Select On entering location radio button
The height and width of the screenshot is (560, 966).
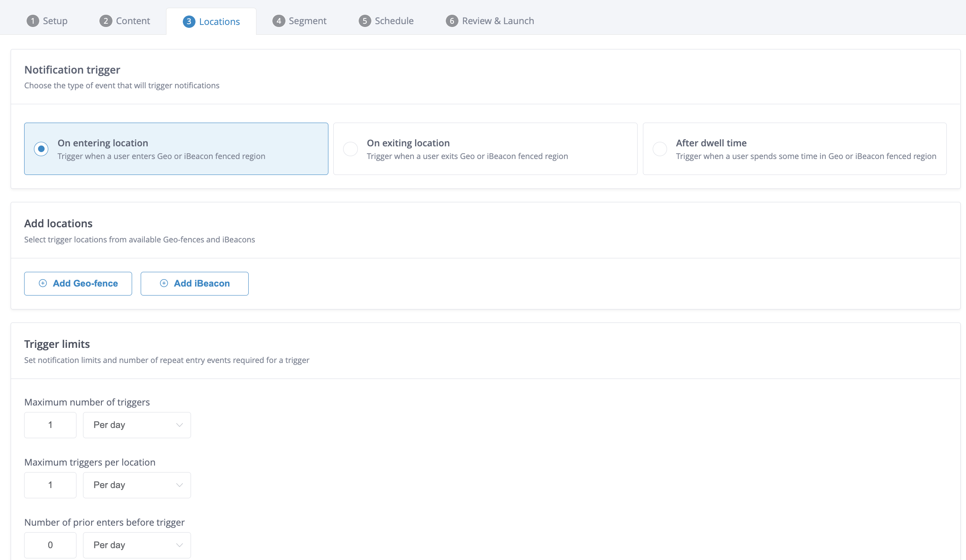[x=41, y=149]
